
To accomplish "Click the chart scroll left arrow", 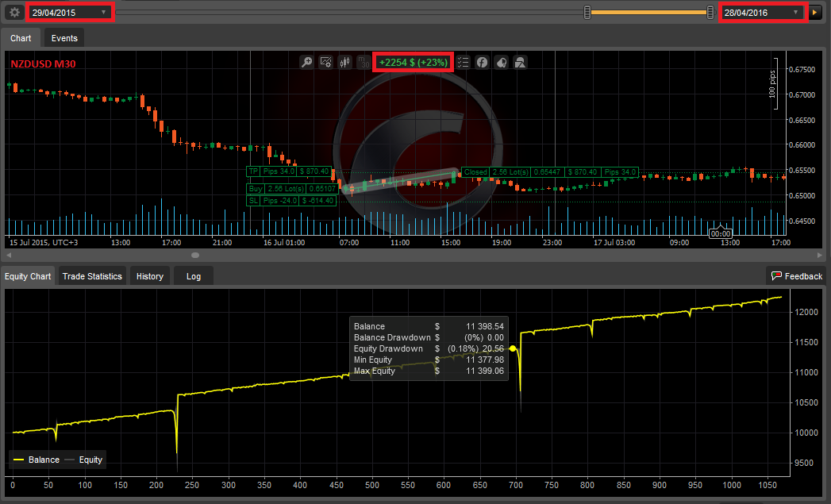I will point(9,255).
